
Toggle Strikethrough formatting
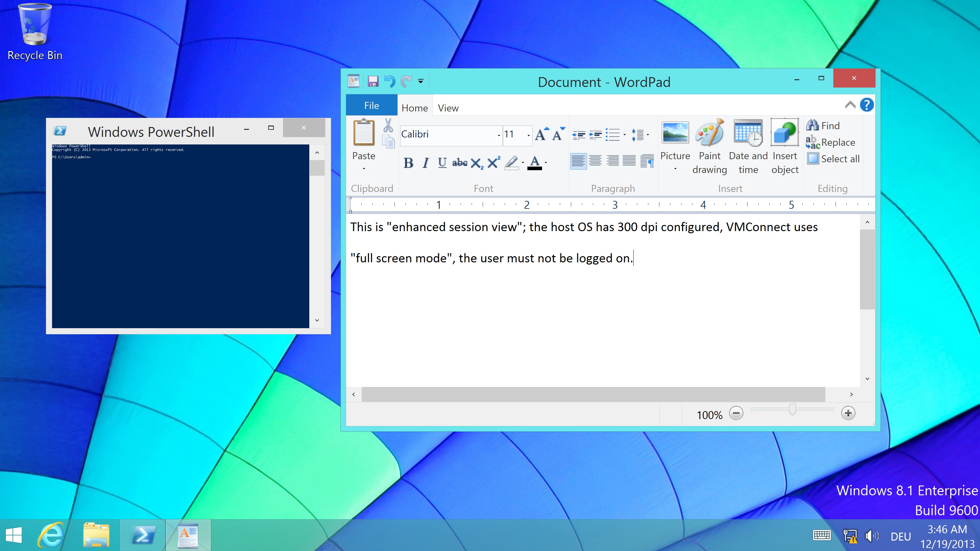[460, 163]
